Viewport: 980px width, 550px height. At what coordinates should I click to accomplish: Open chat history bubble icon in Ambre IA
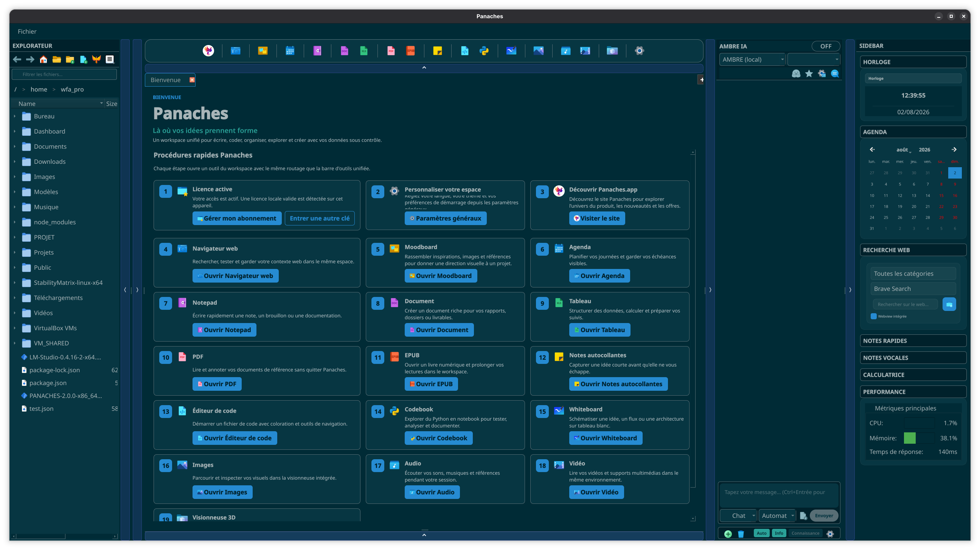pos(835,74)
